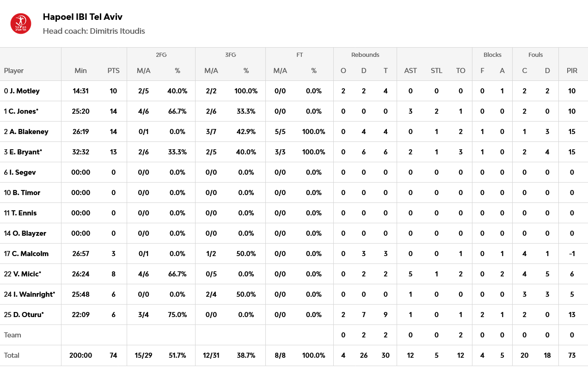Image resolution: width=588 pixels, height=367 pixels.
Task: Click the STL column header
Action: point(436,71)
